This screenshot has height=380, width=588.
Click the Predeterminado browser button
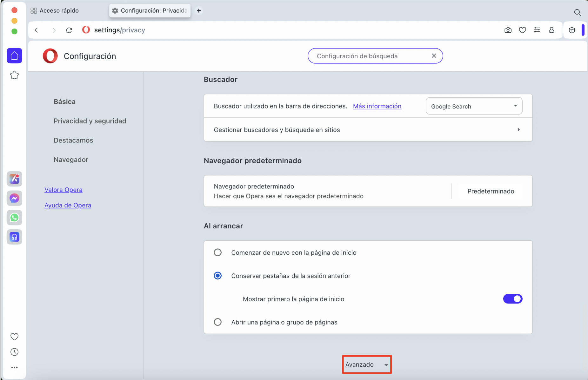(x=491, y=191)
